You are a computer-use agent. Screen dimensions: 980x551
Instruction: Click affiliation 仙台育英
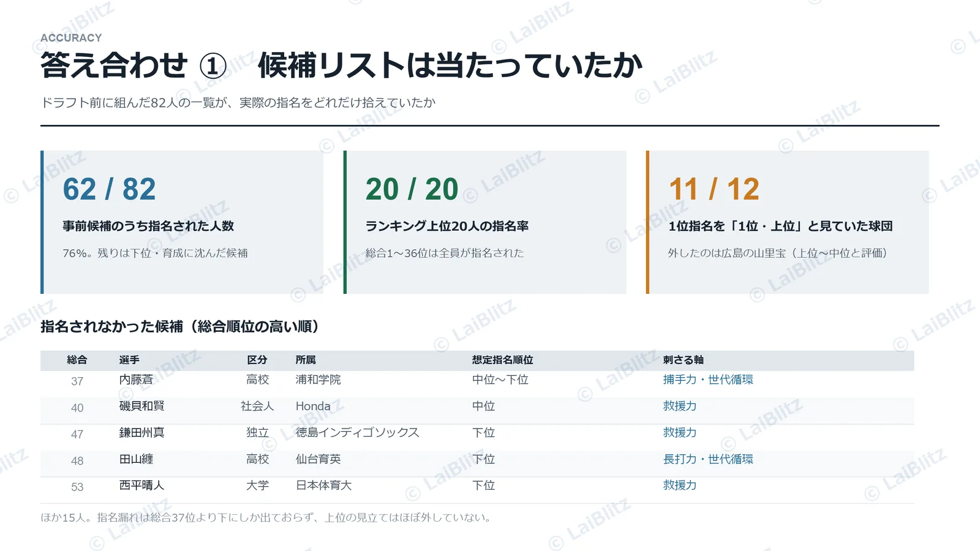click(318, 459)
